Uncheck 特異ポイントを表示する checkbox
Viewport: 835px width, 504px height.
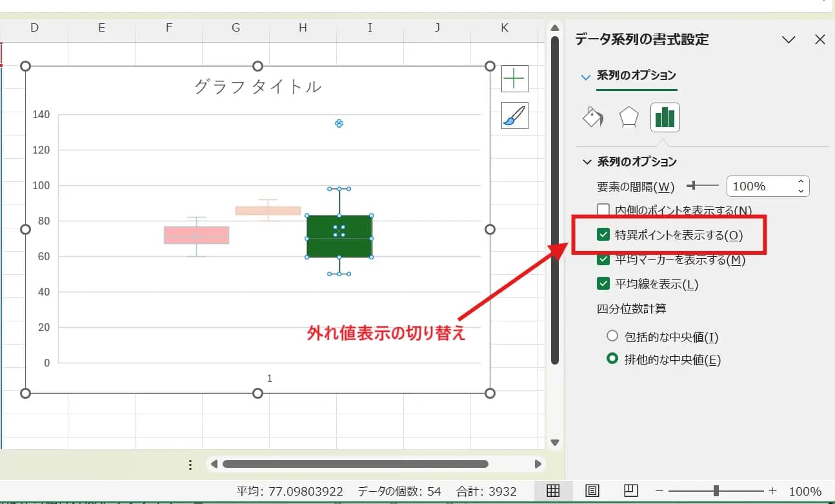click(x=603, y=236)
